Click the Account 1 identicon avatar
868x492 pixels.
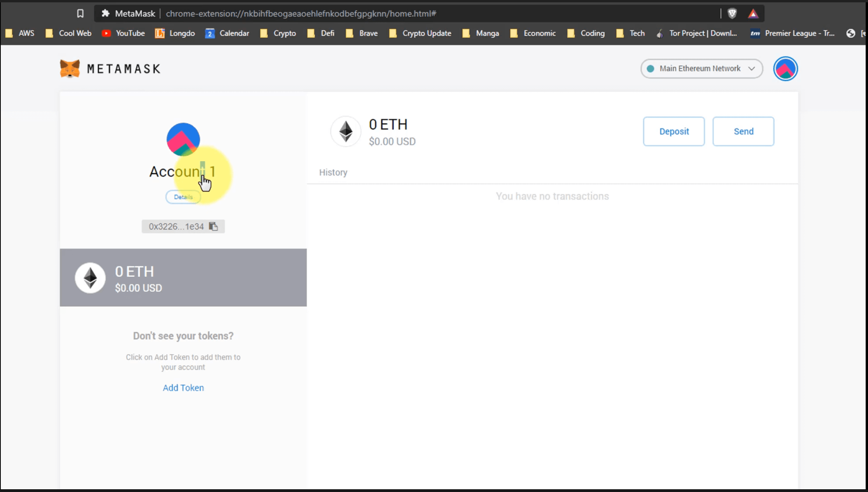tap(183, 139)
